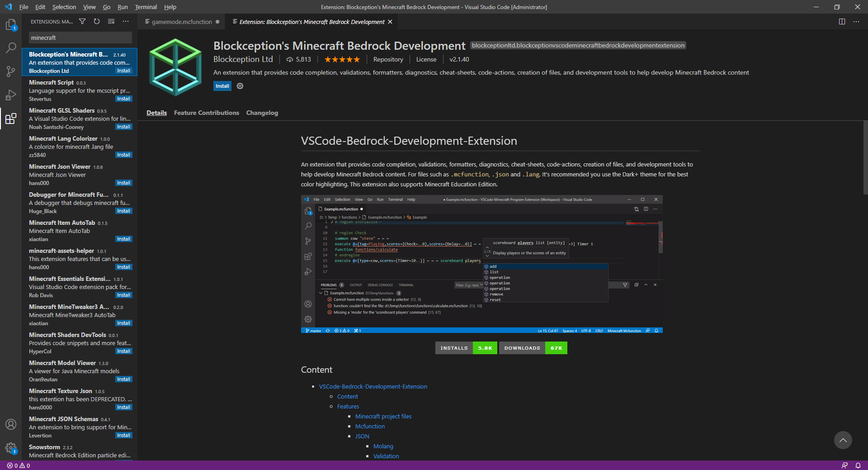Close the Blockception extension tab
Image resolution: width=868 pixels, height=470 pixels.
tap(390, 22)
